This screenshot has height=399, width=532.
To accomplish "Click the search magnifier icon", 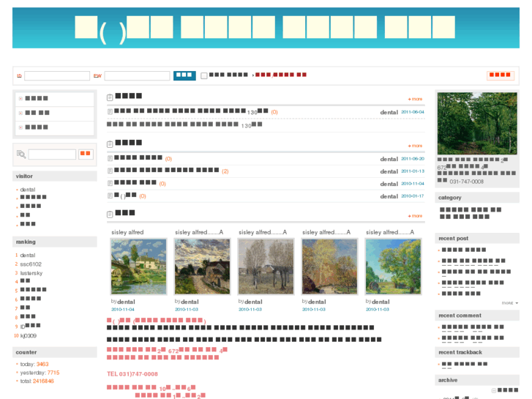I will click(21, 154).
